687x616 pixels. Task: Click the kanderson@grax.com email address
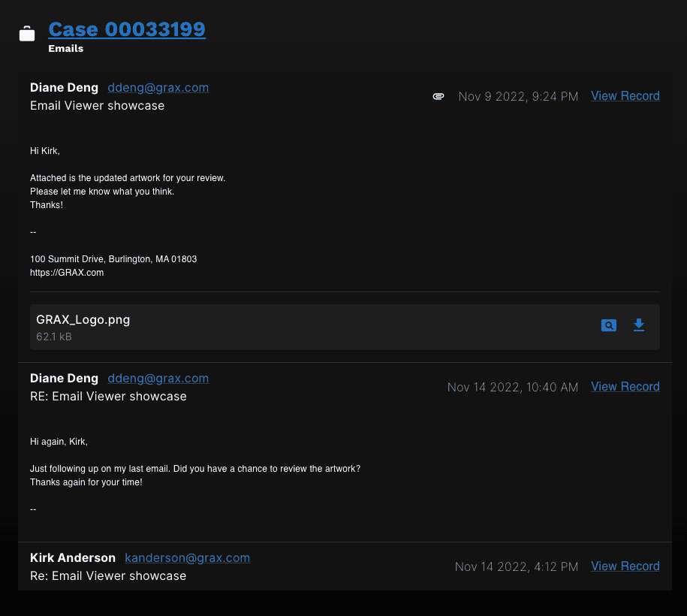tap(188, 557)
